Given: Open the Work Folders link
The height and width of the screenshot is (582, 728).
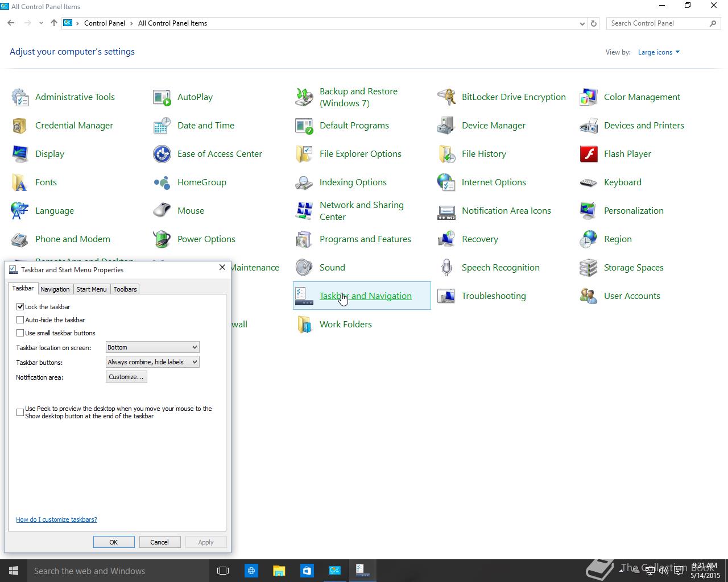Looking at the screenshot, I should [346, 325].
